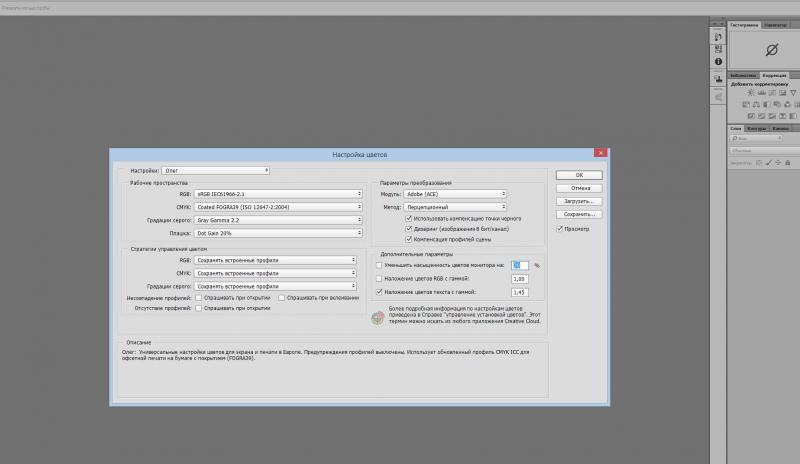The height and width of the screenshot is (464, 800).
Task: Toggle 'Дизеринг (изображения 8 бит/канал)' checkbox
Action: [x=409, y=229]
